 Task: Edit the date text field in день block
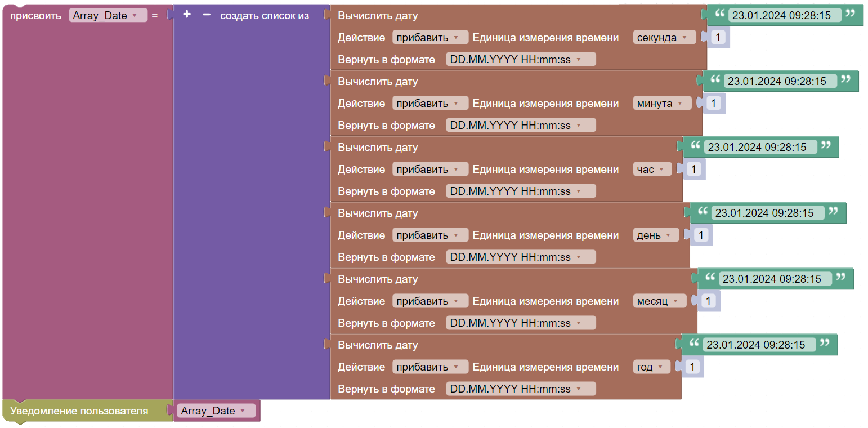tap(768, 213)
